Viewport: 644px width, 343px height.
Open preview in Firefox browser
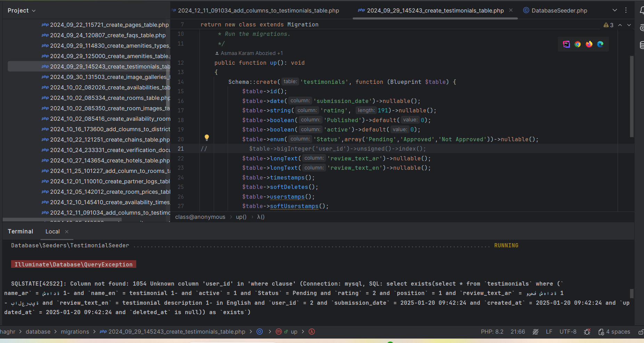tap(589, 44)
